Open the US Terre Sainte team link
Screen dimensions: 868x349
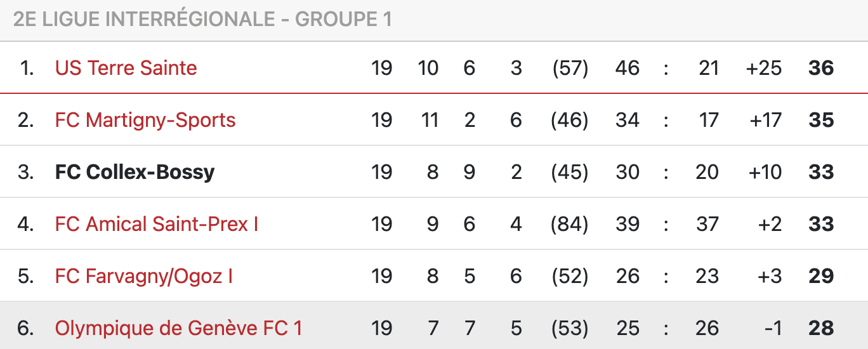[126, 68]
